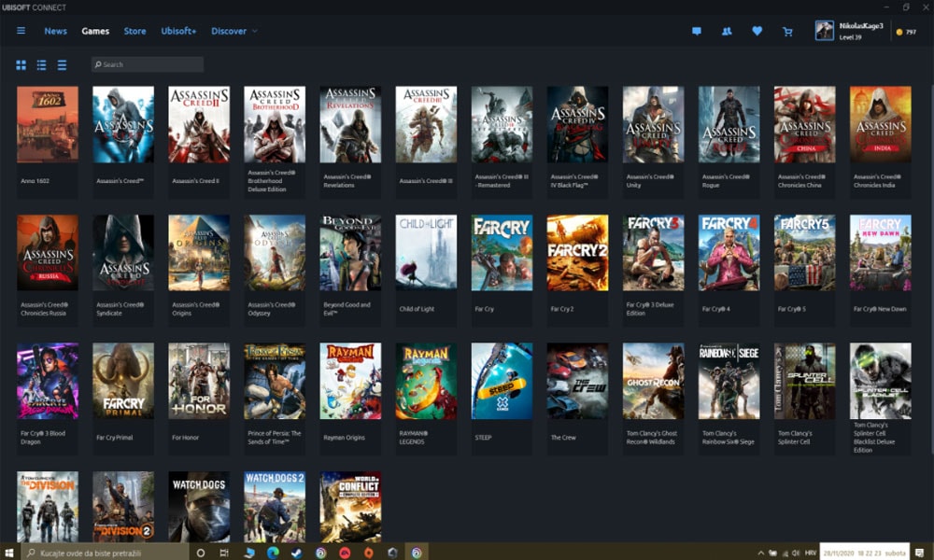Go to the Store tab
Image resolution: width=934 pixels, height=560 pixels.
click(134, 31)
